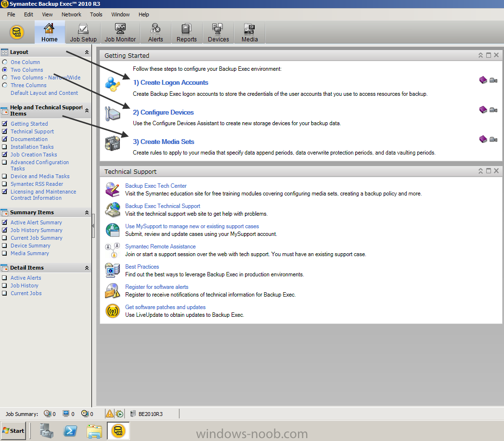
Task: Click the Backup Exec Tech Center icon
Action: click(x=113, y=189)
